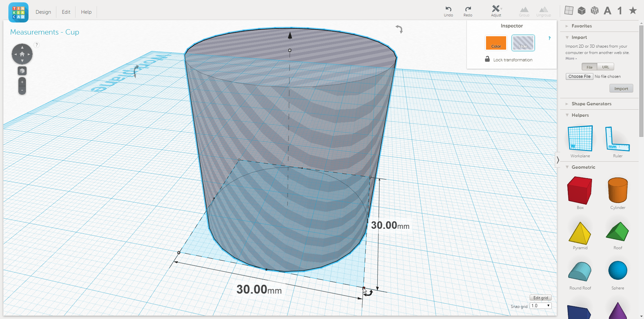Select the star favorites icon
The height and width of the screenshot is (319, 644).
(x=633, y=10)
